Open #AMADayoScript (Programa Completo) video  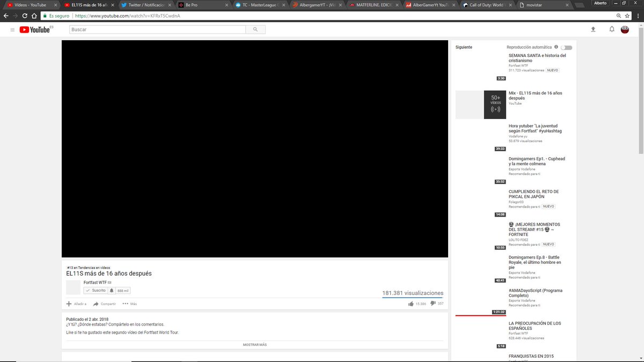click(x=536, y=292)
